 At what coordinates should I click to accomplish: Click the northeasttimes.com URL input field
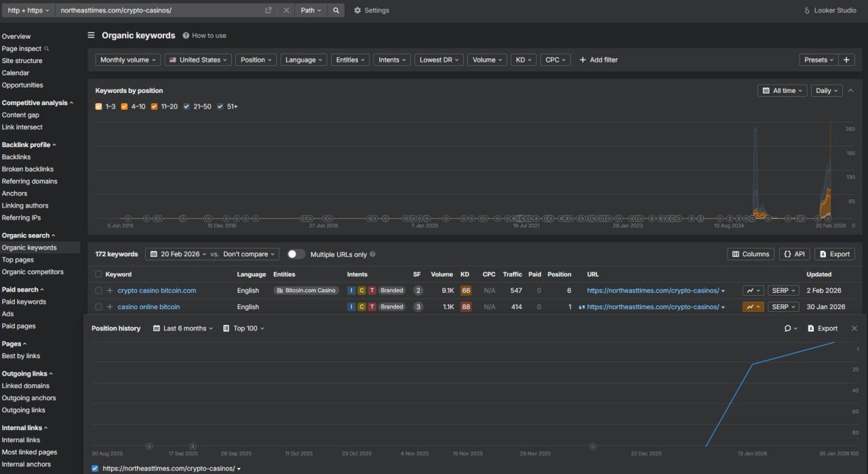pyautogui.click(x=159, y=10)
